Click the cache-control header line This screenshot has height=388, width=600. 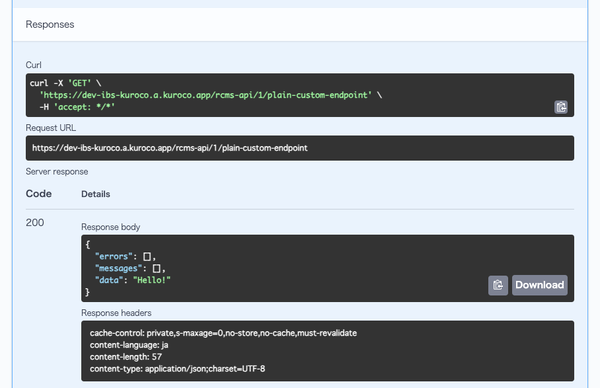pos(223,333)
